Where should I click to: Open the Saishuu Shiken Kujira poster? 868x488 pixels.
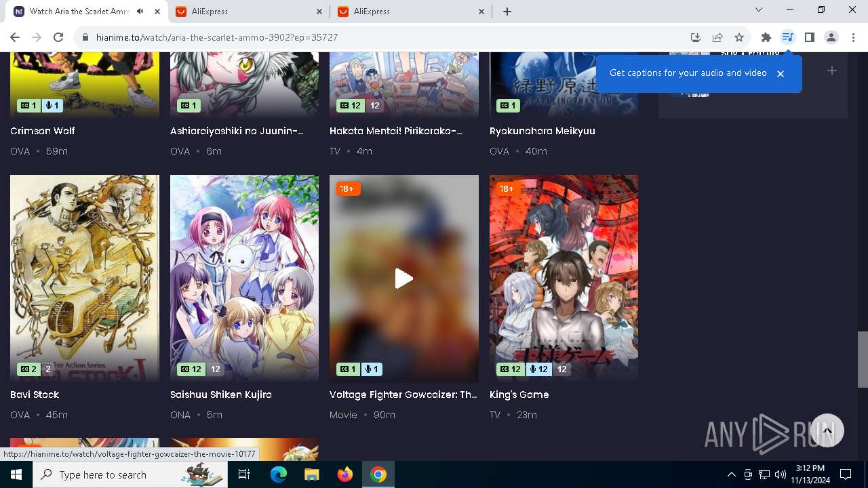click(244, 278)
